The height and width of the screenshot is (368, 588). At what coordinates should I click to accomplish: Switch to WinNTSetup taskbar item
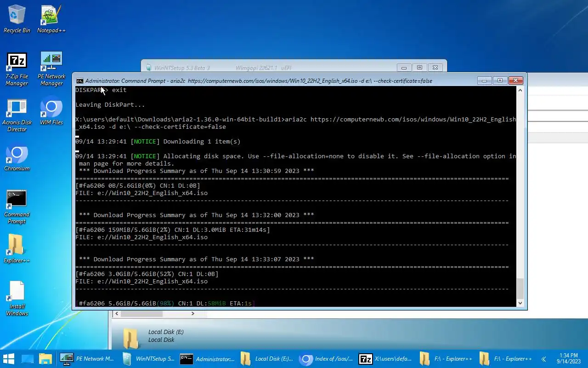coord(148,359)
